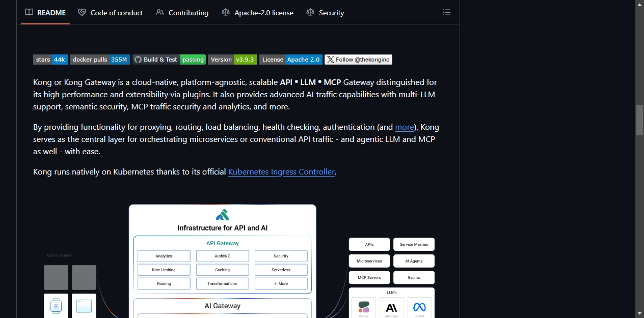This screenshot has width=644, height=318.
Task: Click the Cohere logo icon
Action: pos(364,307)
